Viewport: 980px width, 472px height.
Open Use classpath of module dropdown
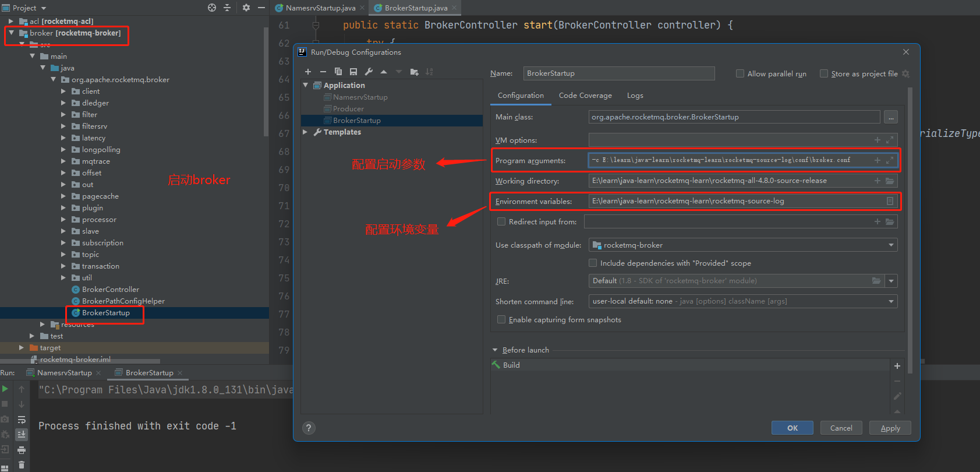[x=743, y=245]
